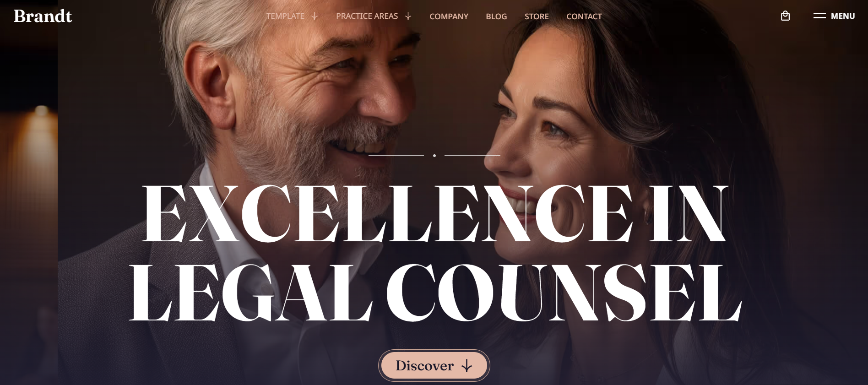Click the LEGAL COUNSEL headline text
Screen dimensions: 868x385
point(435,293)
